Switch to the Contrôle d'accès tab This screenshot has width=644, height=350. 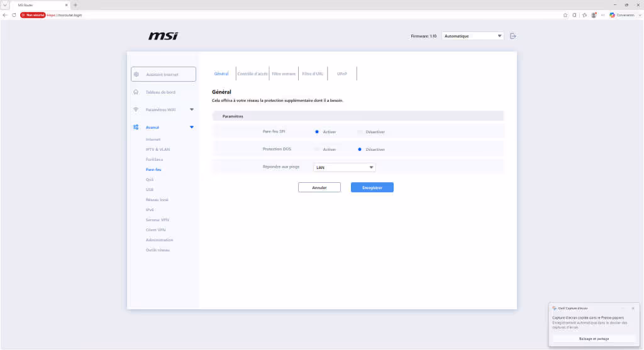click(x=252, y=74)
